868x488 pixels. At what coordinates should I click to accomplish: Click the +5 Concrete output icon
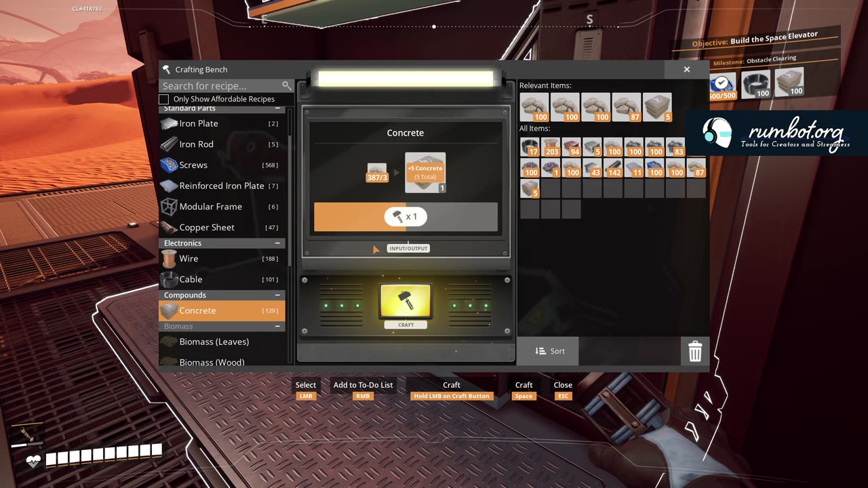[425, 173]
